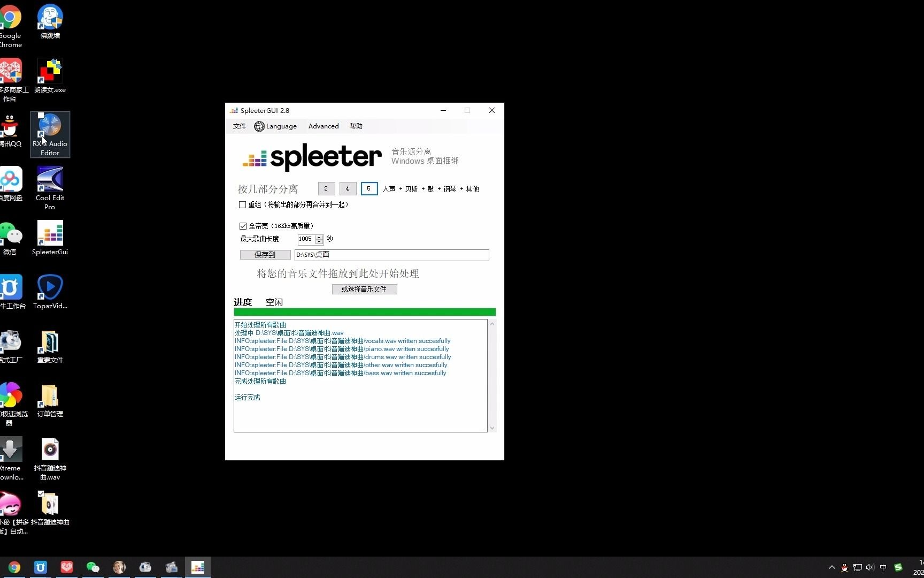The height and width of the screenshot is (578, 924).
Task: Select the 百度网盘 desktop icon
Action: [11, 184]
